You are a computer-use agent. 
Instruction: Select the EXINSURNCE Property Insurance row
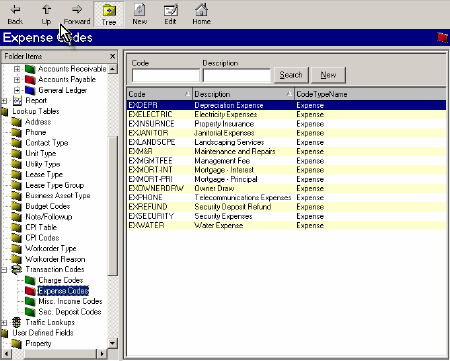click(x=287, y=124)
